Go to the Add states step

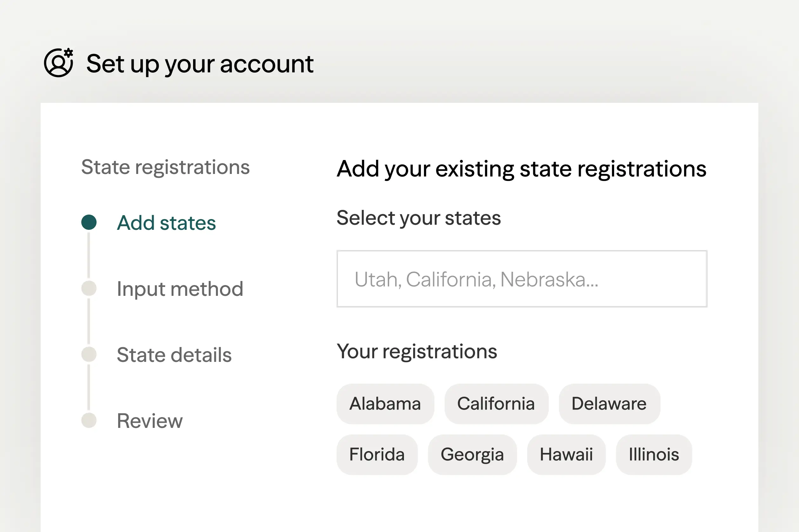166,223
